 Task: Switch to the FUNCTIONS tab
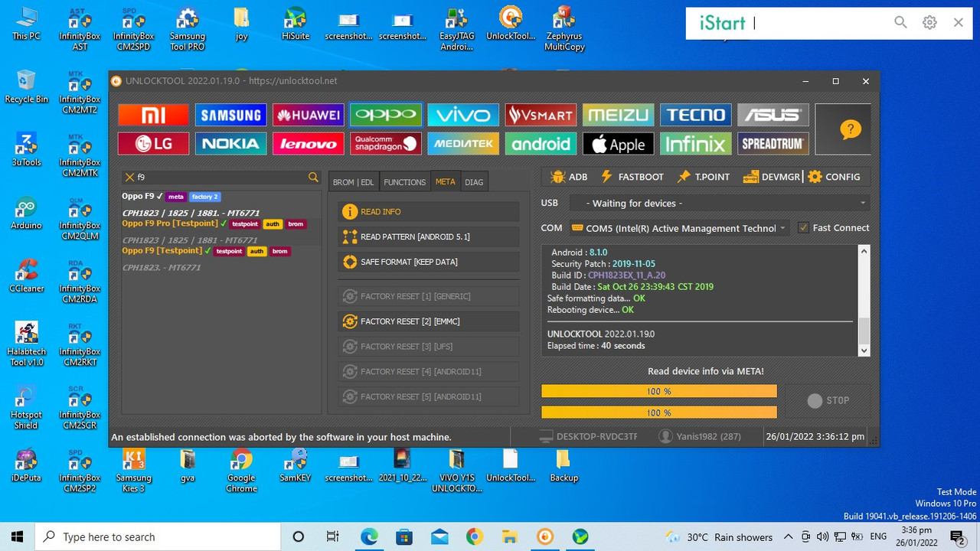404,182
